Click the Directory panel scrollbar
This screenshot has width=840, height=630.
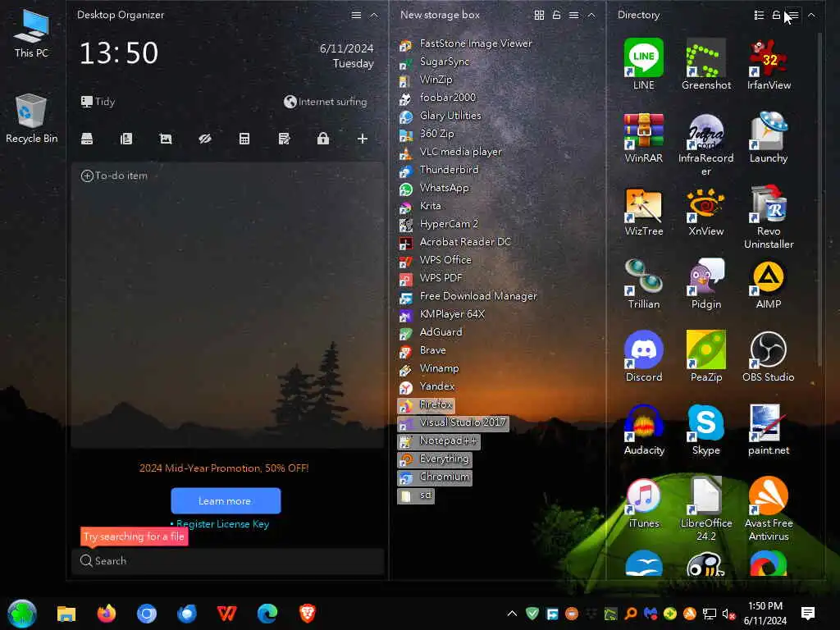[819, 199]
